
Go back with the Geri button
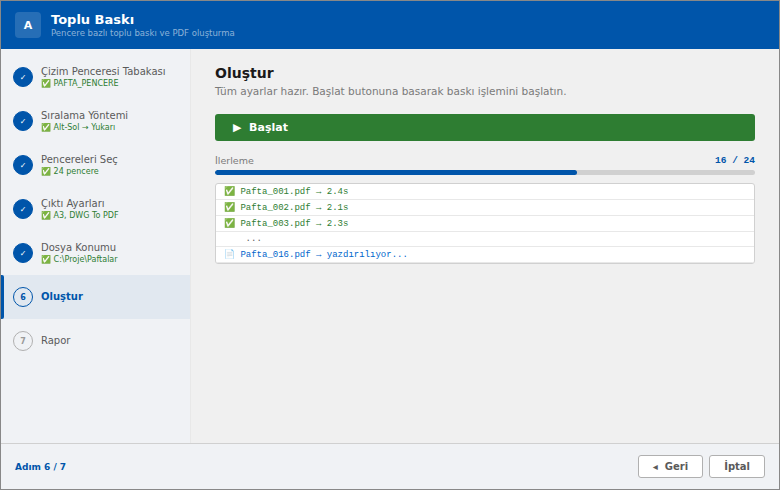[x=670, y=467]
